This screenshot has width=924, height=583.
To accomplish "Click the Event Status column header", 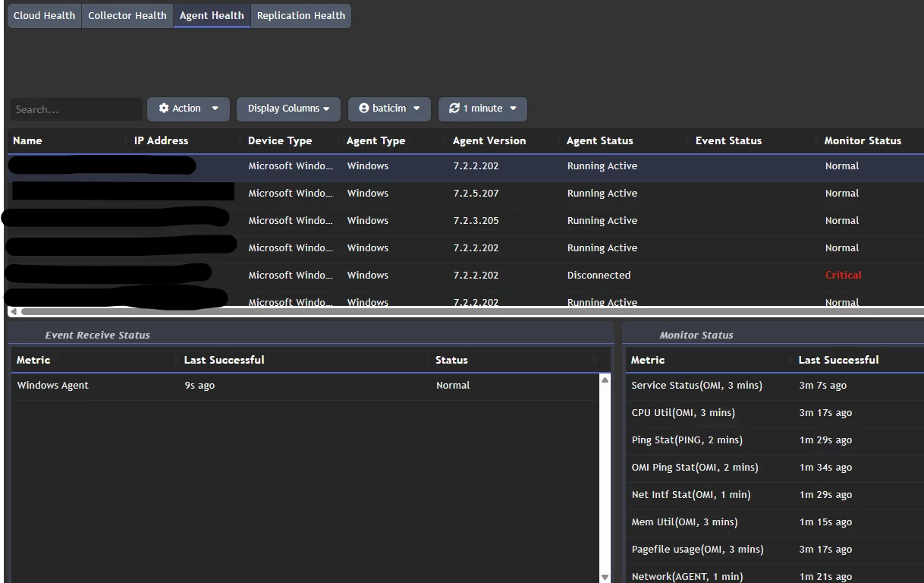I will point(728,140).
